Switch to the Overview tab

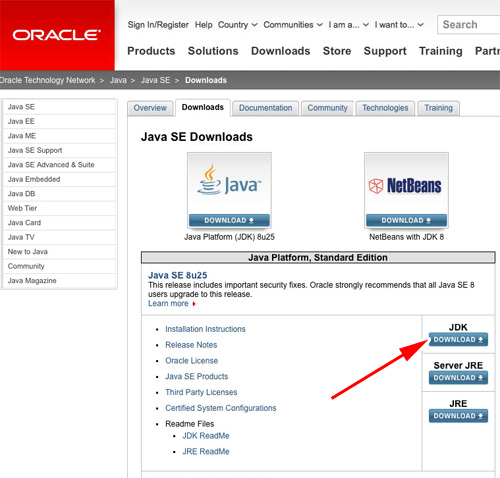pyautogui.click(x=150, y=108)
